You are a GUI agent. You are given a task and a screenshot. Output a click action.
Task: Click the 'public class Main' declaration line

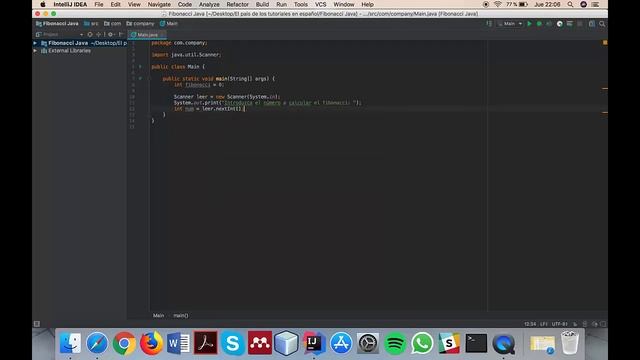point(178,67)
